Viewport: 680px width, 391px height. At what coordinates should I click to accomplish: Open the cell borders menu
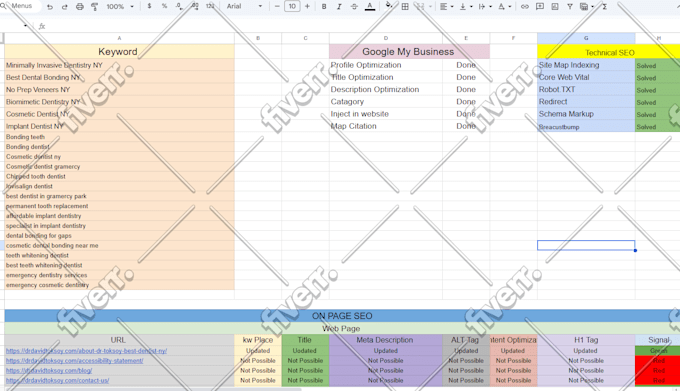[405, 7]
